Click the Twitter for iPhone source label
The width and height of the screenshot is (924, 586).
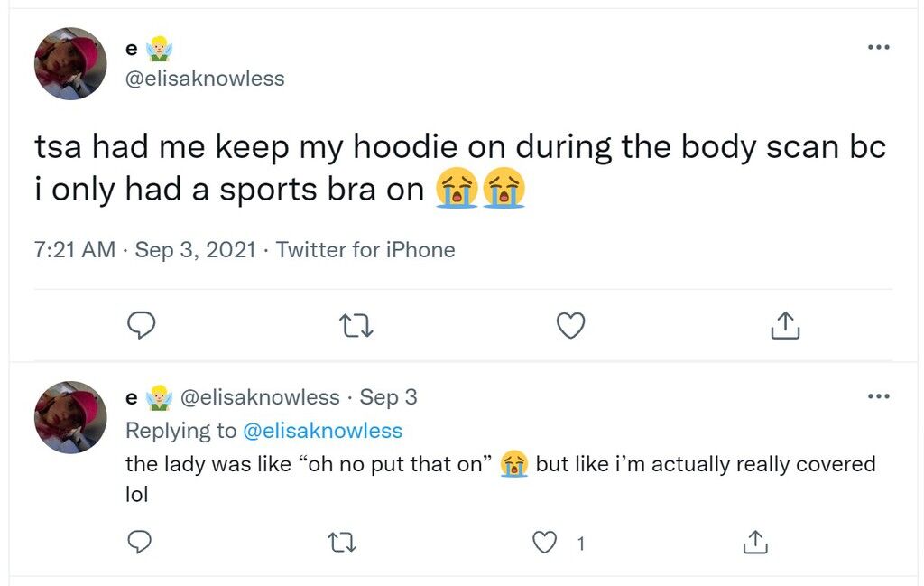365,250
